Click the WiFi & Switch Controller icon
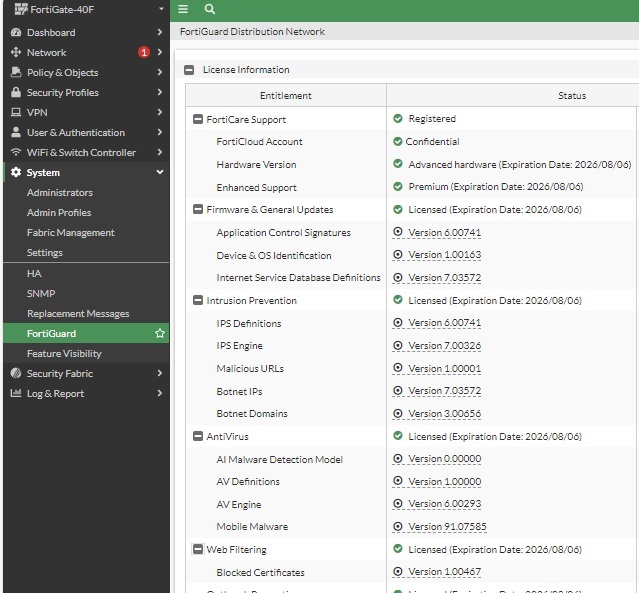Viewport: 639px width, 593px height. click(16, 152)
